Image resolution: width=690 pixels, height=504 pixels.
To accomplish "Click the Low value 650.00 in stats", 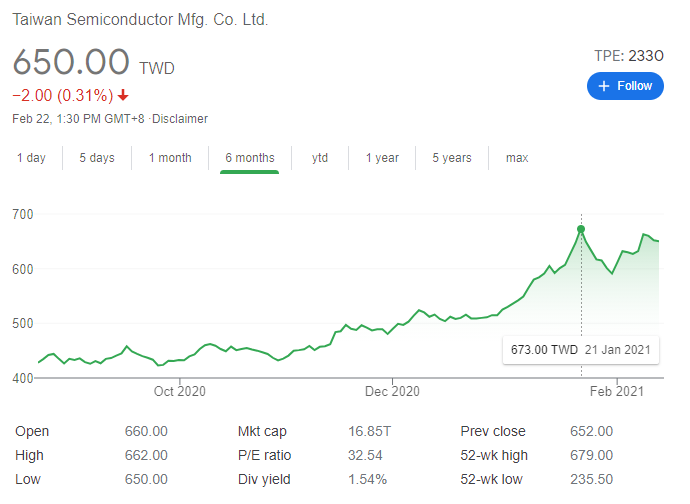I will (146, 479).
